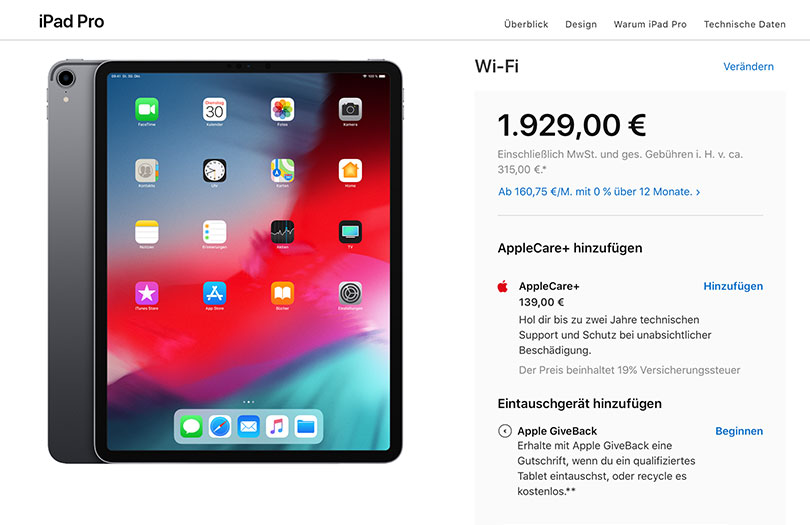Click the iPad Pro product image
This screenshot has height=525, width=810.
[225, 261]
